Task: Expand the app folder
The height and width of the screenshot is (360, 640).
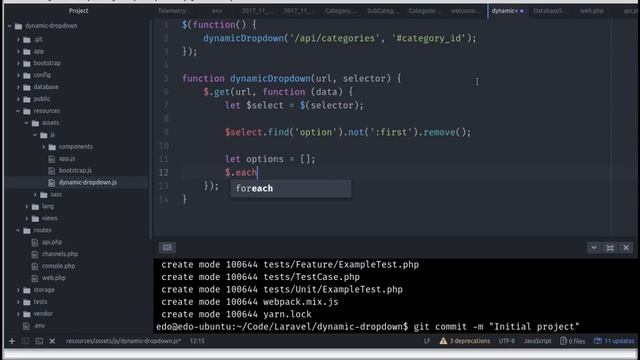Action: pyautogui.click(x=18, y=51)
